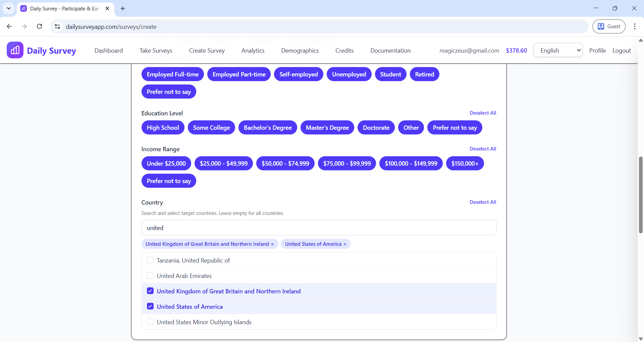Screen dimensions: 644x342
Task: Open the site settings icon in address bar
Action: tap(57, 27)
